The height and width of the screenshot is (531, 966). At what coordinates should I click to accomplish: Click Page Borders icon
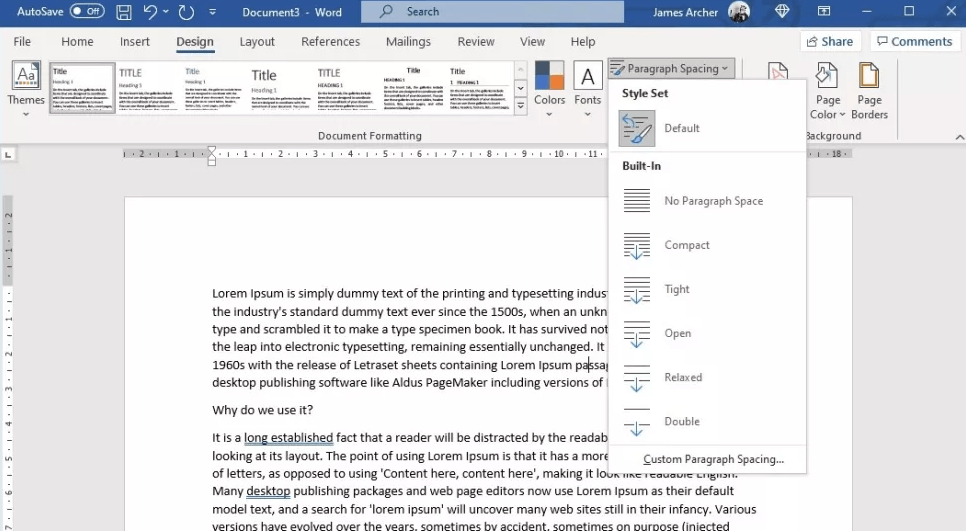point(869,91)
